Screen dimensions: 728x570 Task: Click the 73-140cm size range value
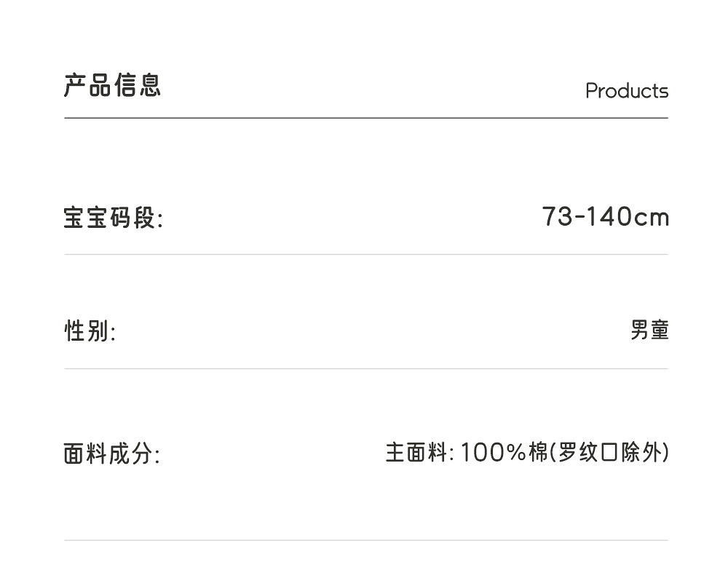(x=605, y=217)
